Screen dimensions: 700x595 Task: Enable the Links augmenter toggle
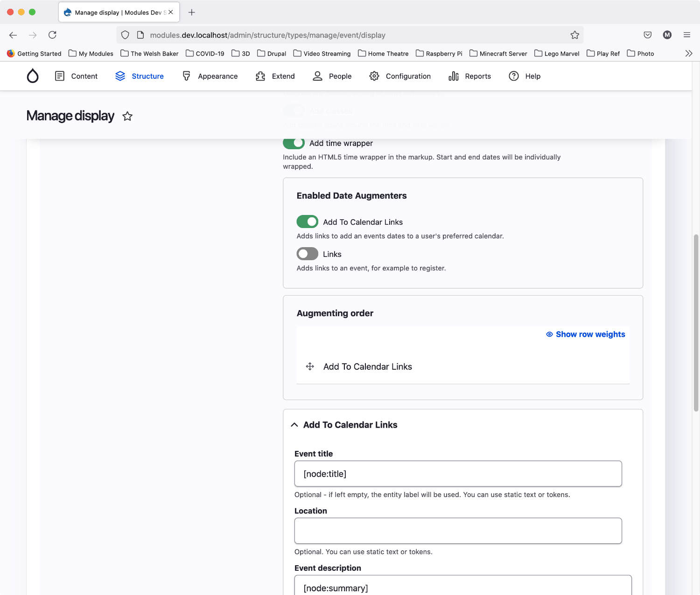click(x=307, y=254)
